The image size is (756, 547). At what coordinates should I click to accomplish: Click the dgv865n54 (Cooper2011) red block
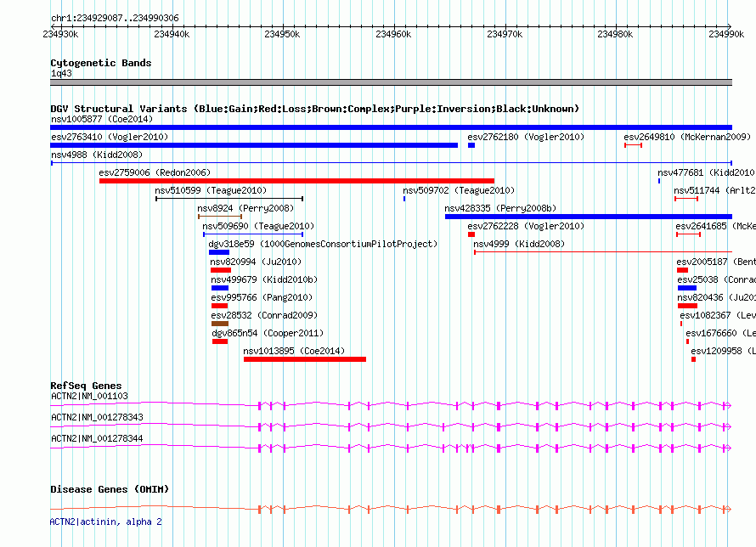220,341
